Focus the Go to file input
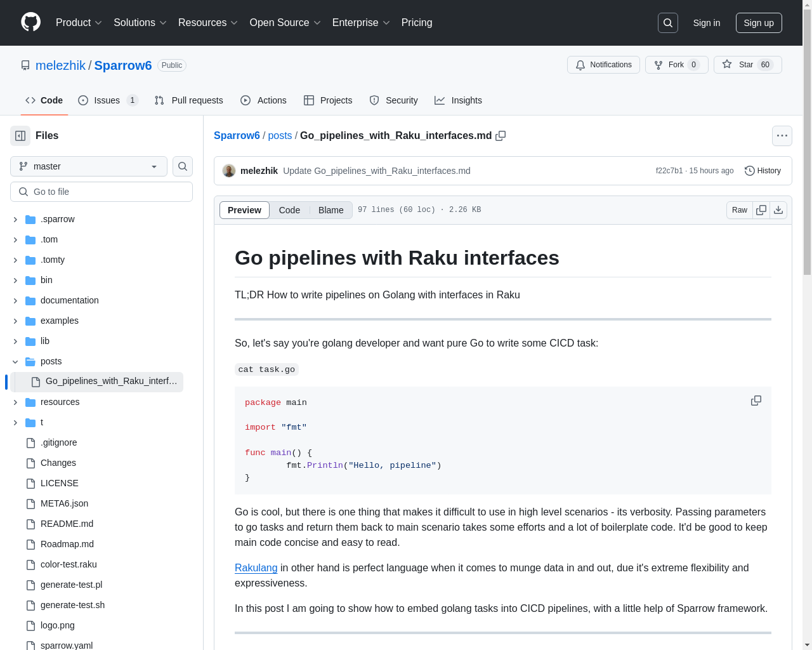Viewport: 812px width, 650px height. pos(101,192)
